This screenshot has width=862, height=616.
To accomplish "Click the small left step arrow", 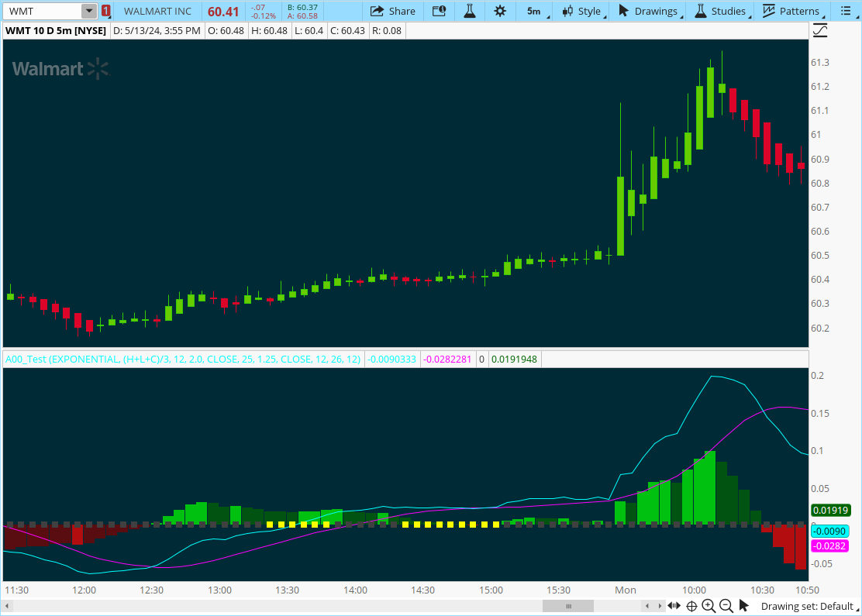I will 647,606.
